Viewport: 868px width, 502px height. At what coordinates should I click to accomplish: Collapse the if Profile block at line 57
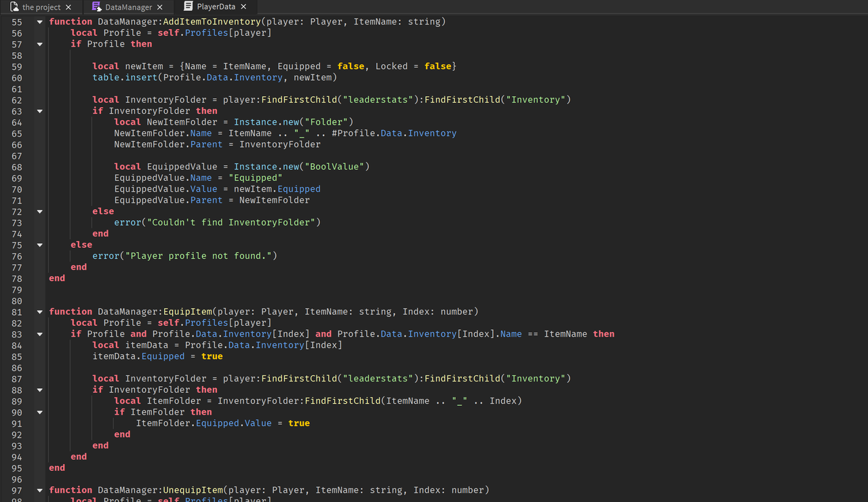point(39,44)
